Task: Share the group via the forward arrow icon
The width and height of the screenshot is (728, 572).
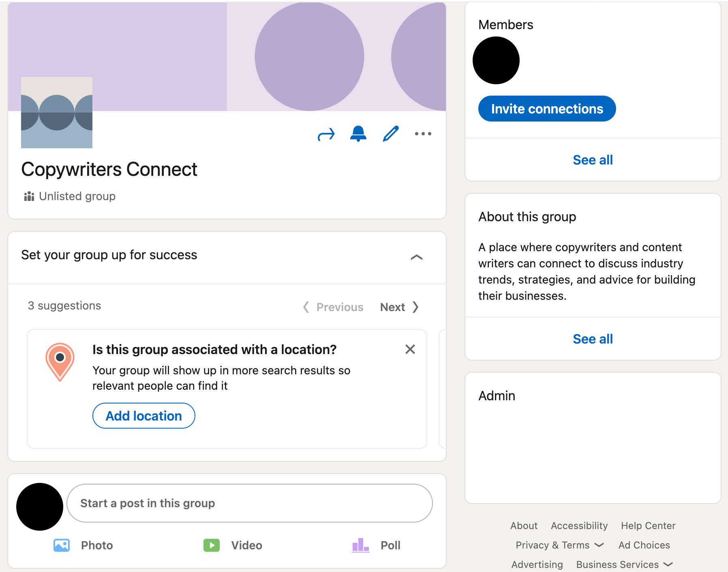Action: (326, 134)
